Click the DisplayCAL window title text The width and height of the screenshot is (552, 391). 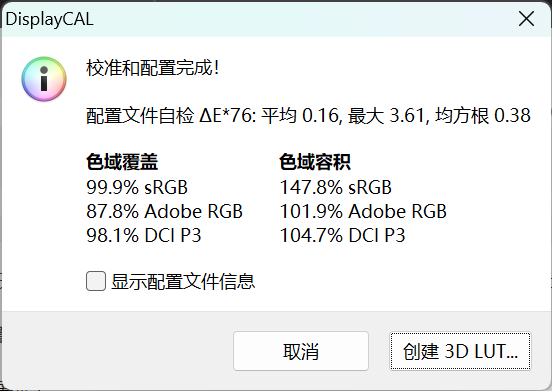[49, 19]
